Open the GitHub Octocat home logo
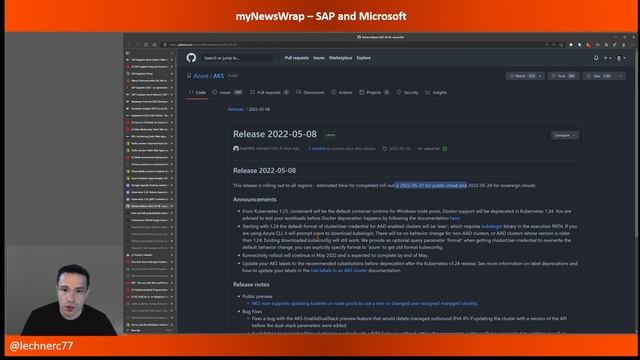Image resolution: width=640 pixels, height=360 pixels. 191,58
